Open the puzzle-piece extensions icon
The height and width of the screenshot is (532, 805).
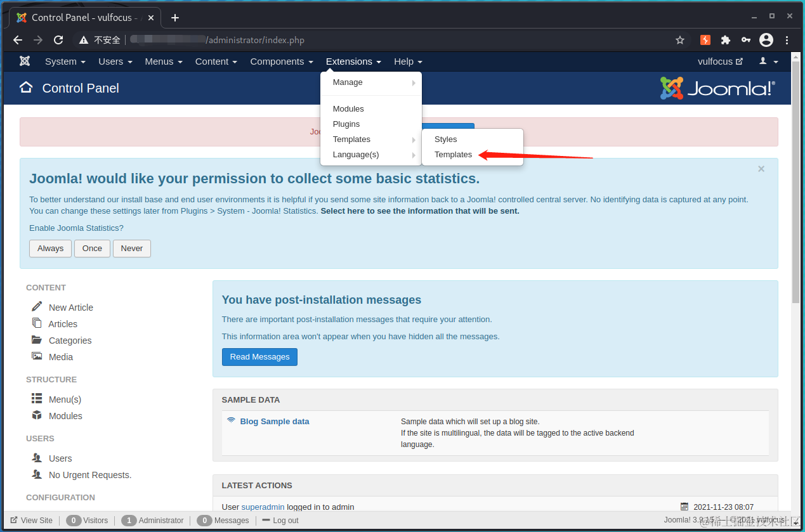(x=726, y=40)
